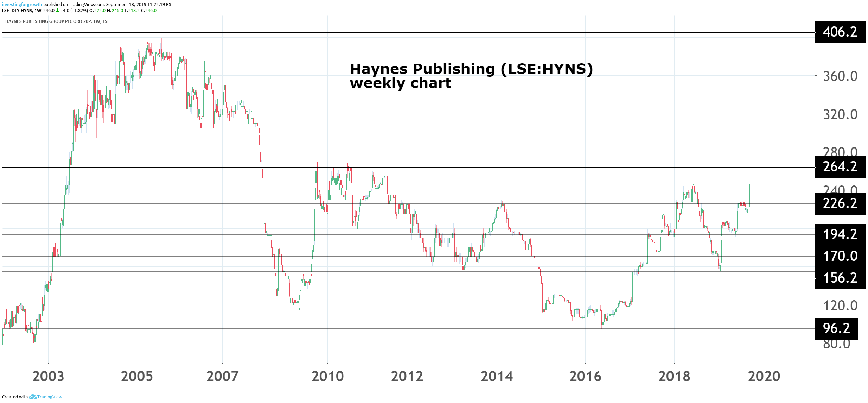
Task: Click the +4.0 (+1.82%) change value
Action: click(x=74, y=11)
